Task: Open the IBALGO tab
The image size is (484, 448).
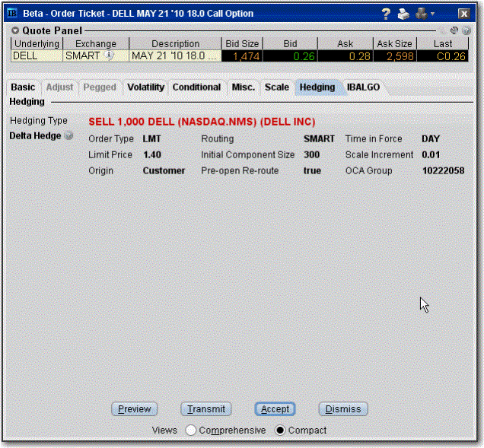Action: click(363, 87)
